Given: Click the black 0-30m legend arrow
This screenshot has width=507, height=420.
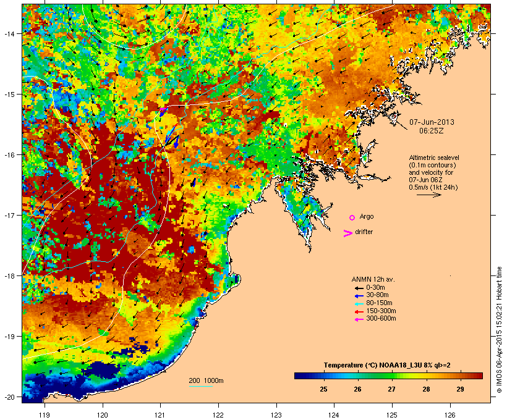Looking at the screenshot, I should (359, 288).
